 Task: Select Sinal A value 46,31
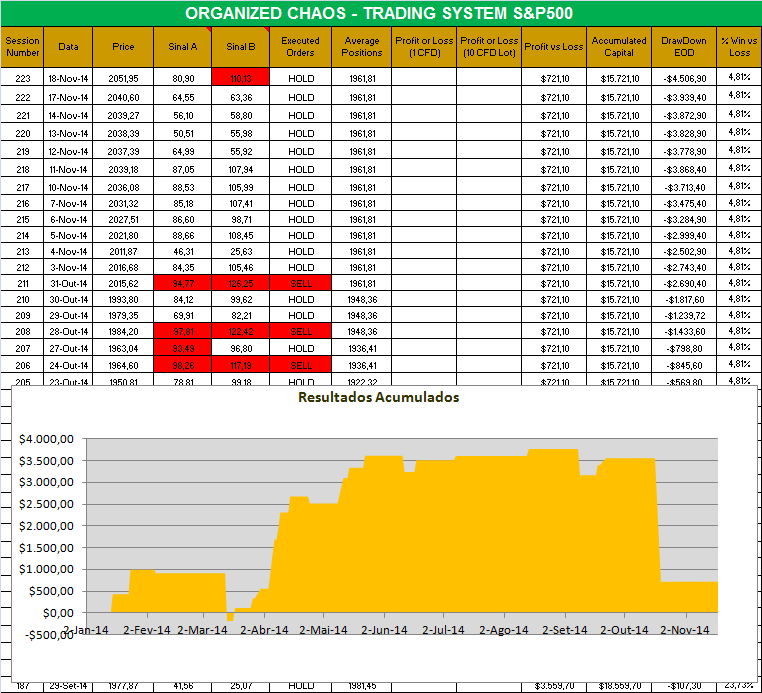(183, 252)
